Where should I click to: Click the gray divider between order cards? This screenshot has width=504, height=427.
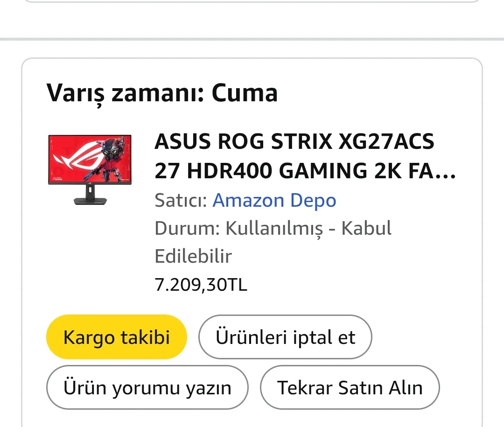(252, 39)
